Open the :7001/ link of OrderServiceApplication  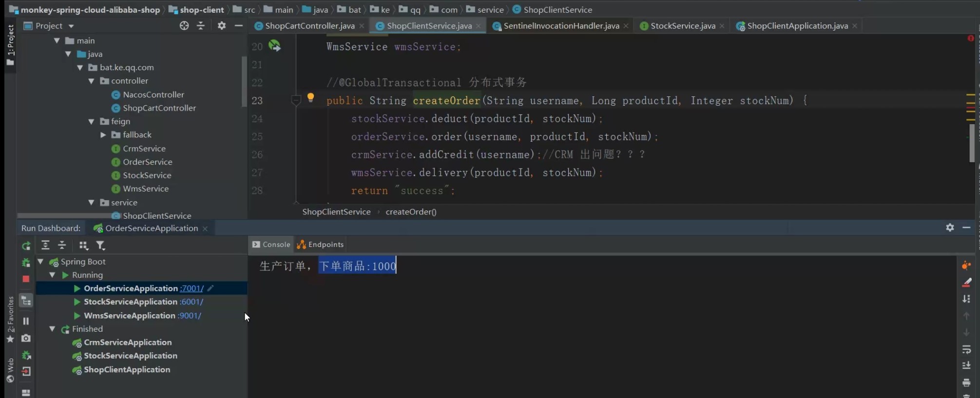pyautogui.click(x=192, y=288)
